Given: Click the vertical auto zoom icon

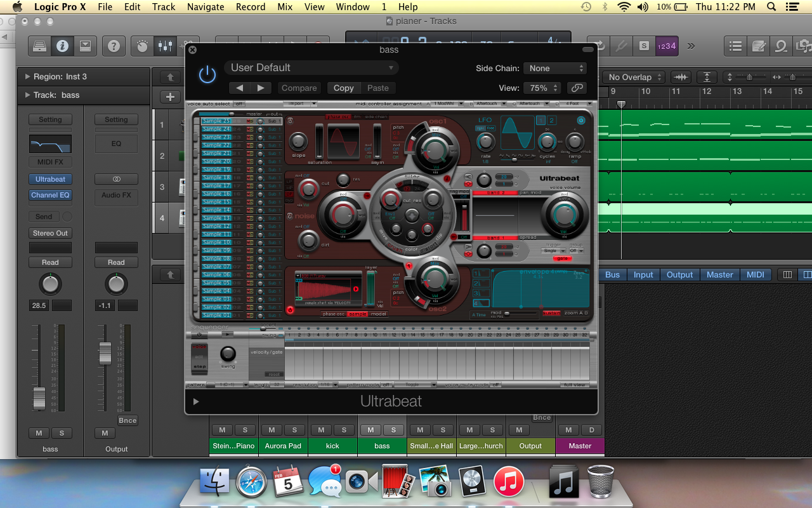Looking at the screenshot, I should 707,77.
